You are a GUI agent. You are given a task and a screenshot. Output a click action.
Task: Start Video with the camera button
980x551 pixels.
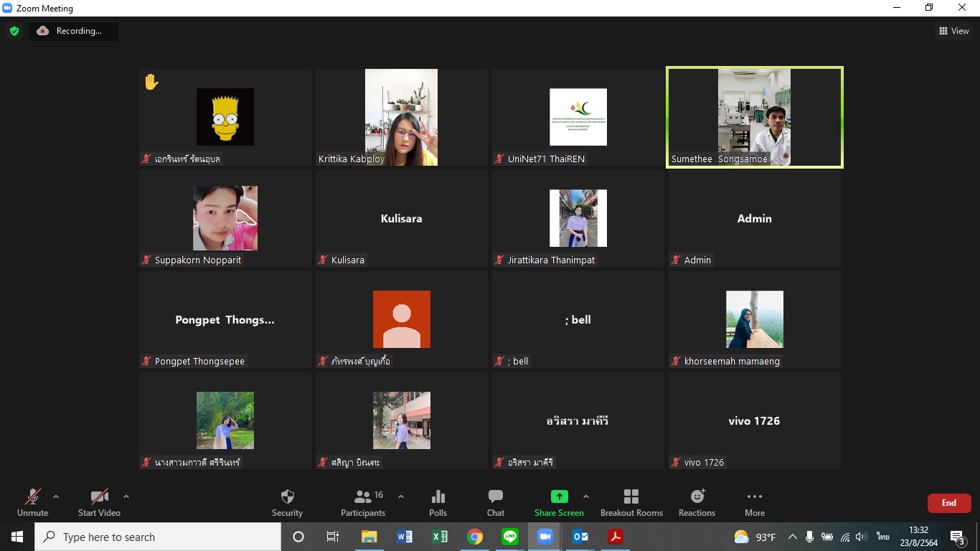click(99, 502)
